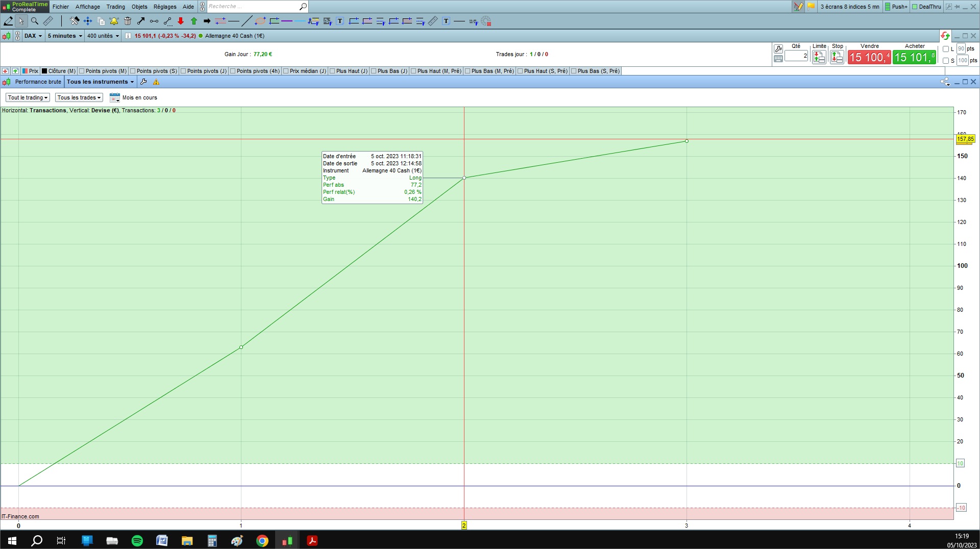
Task: Click the red Vendre price button
Action: [x=869, y=57]
